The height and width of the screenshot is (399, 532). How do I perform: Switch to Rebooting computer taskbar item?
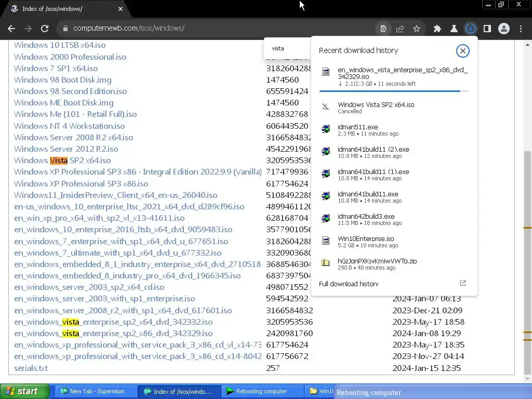[262, 391]
